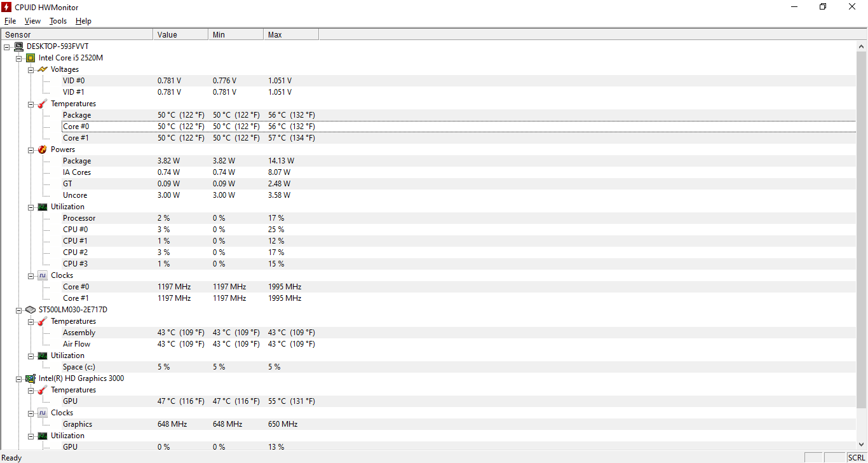
Task: Select the GT power row
Action: 458,184
